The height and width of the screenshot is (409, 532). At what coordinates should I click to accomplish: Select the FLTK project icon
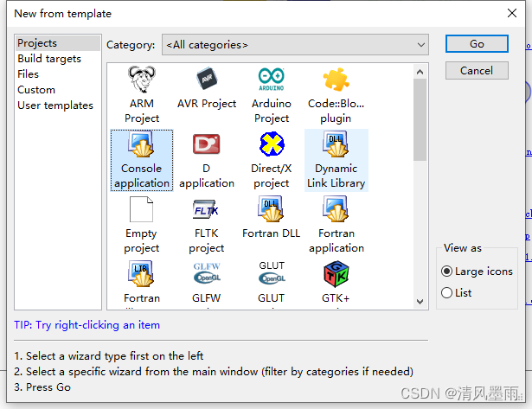click(206, 209)
